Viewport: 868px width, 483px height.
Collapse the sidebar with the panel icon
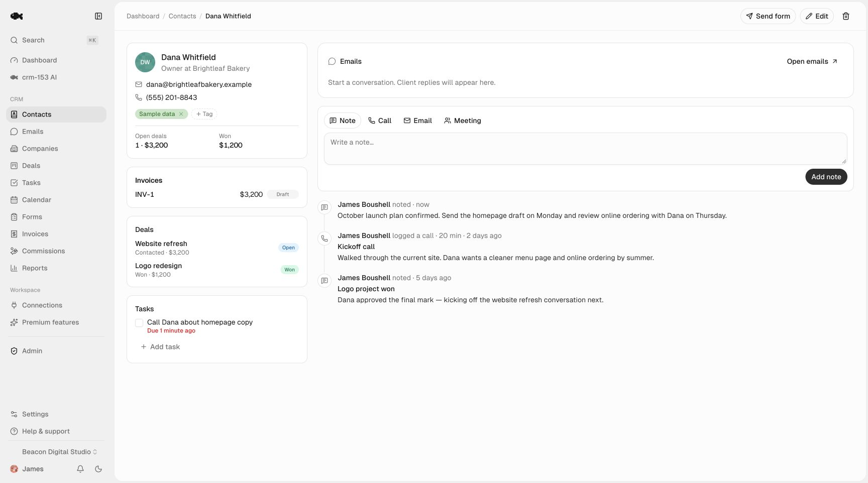point(98,16)
